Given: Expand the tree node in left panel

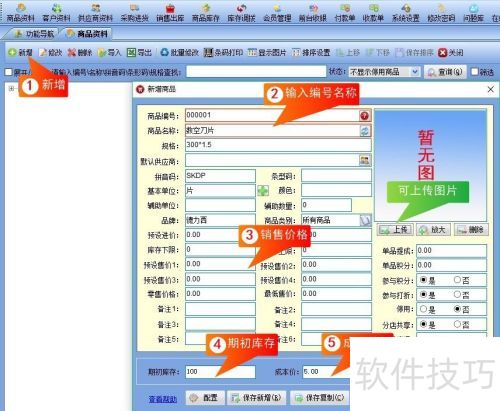Looking at the screenshot, I should tap(12, 88).
